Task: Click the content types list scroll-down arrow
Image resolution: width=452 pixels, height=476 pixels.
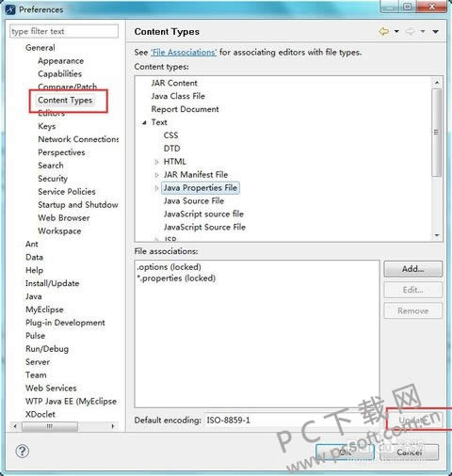Action: [x=437, y=235]
